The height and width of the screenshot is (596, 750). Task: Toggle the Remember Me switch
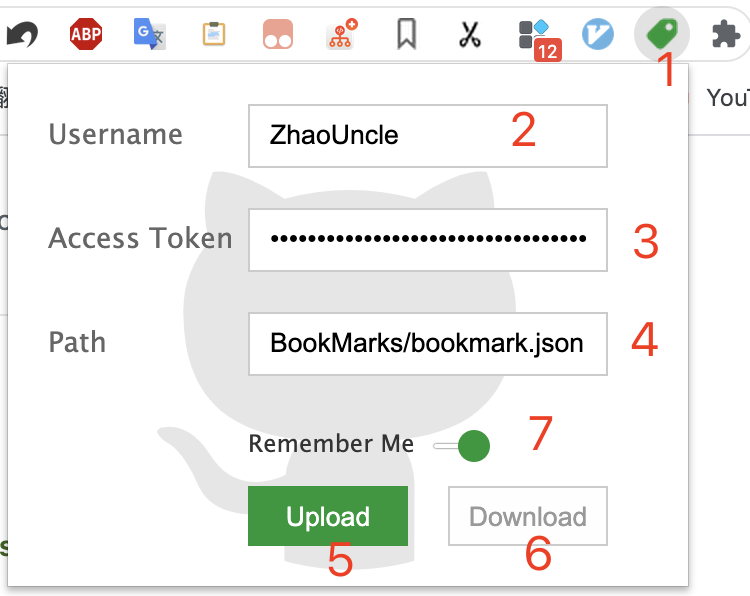(462, 446)
